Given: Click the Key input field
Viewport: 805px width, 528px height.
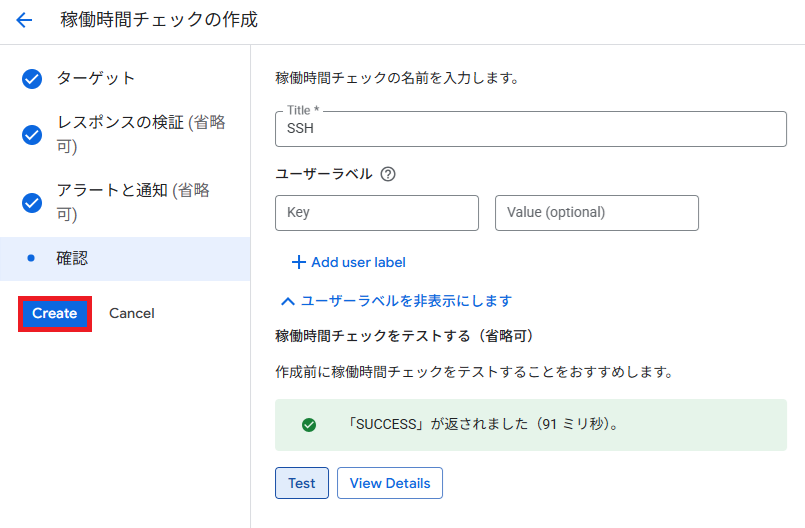Looking at the screenshot, I should 377,213.
